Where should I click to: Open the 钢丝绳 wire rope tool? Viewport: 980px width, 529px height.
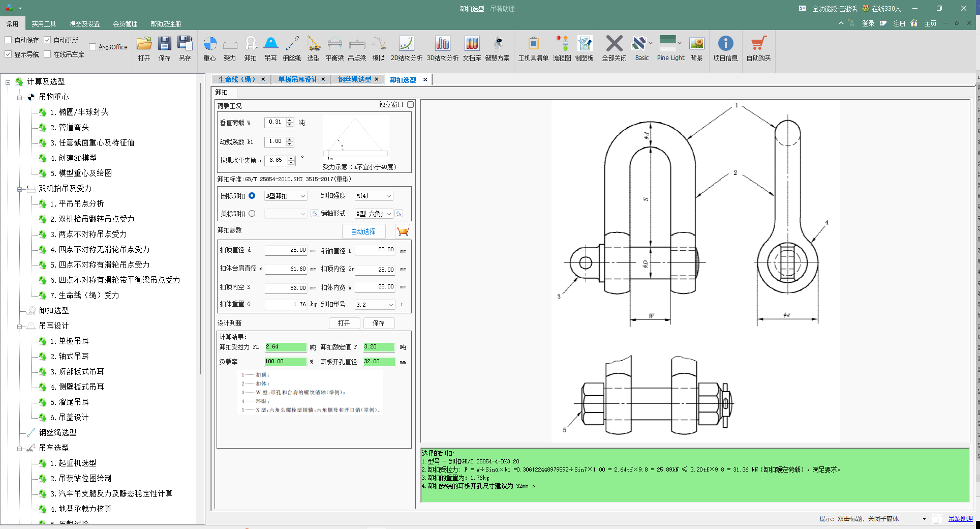292,49
